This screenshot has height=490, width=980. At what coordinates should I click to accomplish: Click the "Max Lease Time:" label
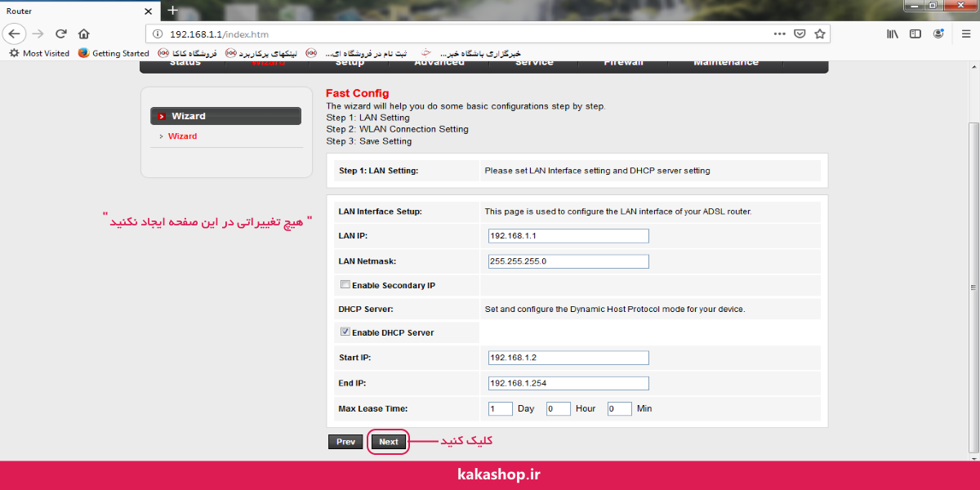[x=372, y=408]
